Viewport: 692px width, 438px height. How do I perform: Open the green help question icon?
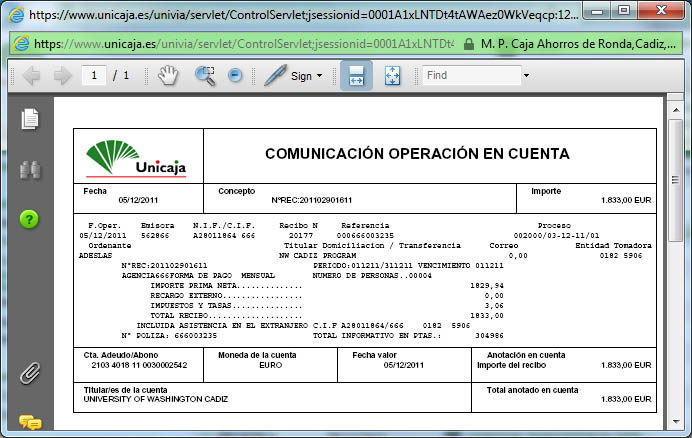29,219
